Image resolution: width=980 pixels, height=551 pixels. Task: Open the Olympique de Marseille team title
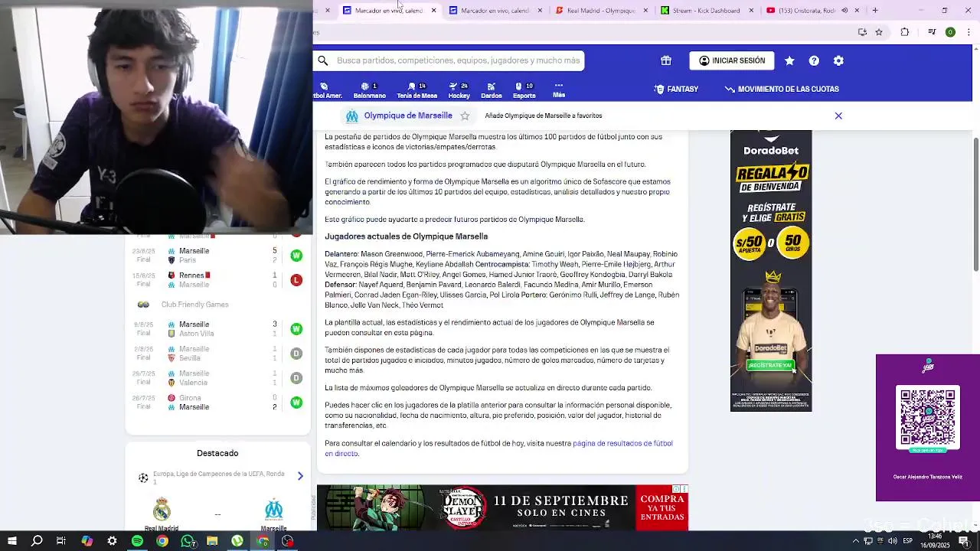coord(408,116)
